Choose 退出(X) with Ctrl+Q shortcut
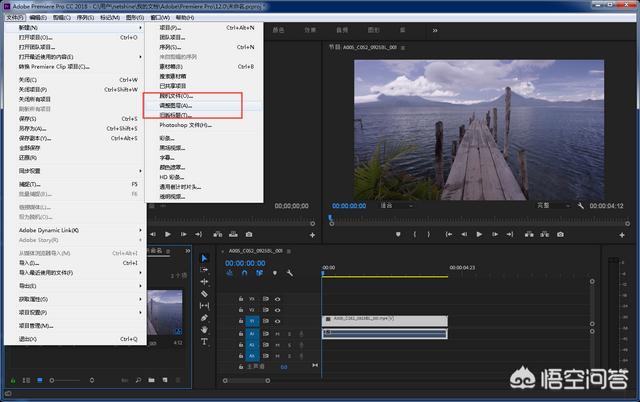640x402 pixels. (76, 339)
